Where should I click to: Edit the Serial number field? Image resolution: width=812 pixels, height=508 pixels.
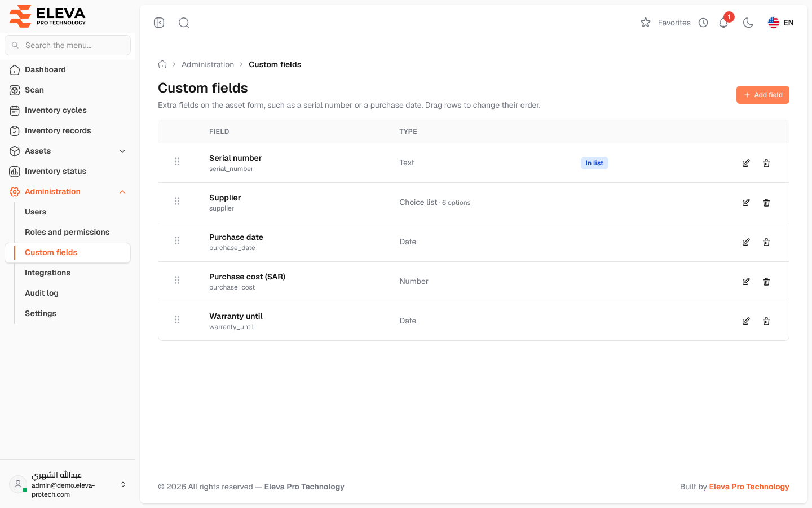(x=746, y=163)
